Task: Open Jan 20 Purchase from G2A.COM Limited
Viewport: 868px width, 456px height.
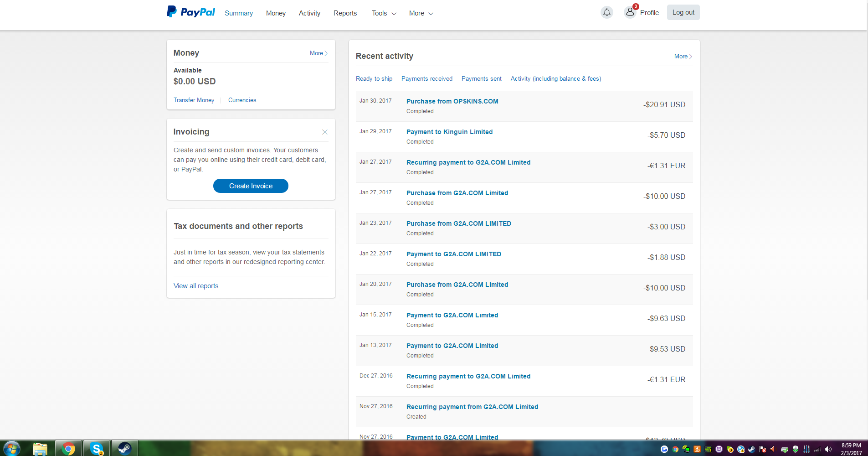Action: [457, 285]
